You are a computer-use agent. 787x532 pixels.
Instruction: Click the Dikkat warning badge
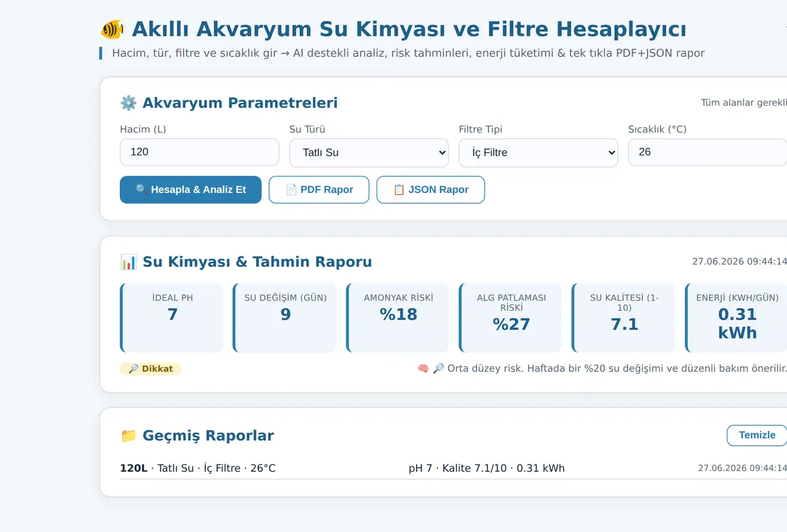click(x=151, y=369)
